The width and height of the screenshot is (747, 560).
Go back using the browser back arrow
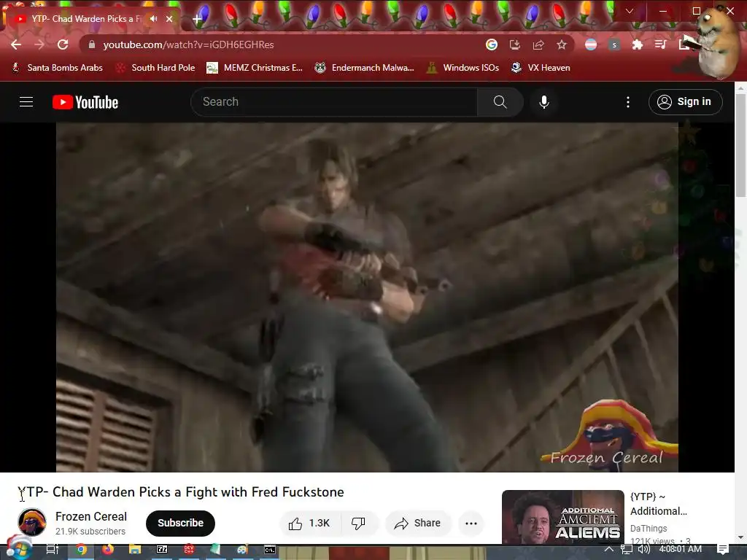[x=16, y=44]
